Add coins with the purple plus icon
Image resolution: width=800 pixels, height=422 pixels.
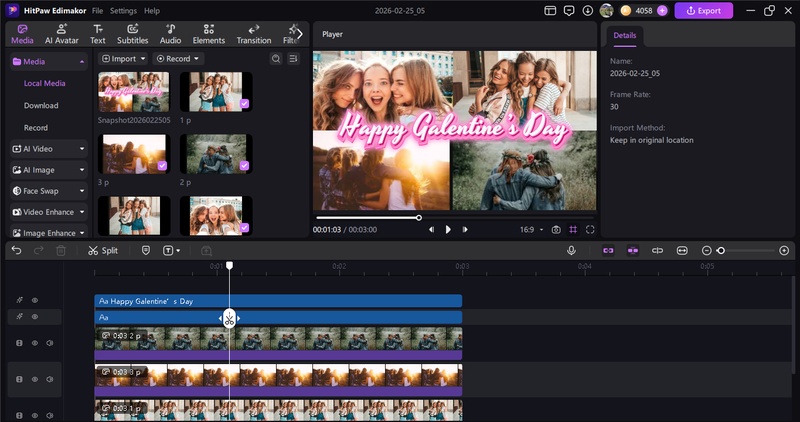(x=662, y=11)
